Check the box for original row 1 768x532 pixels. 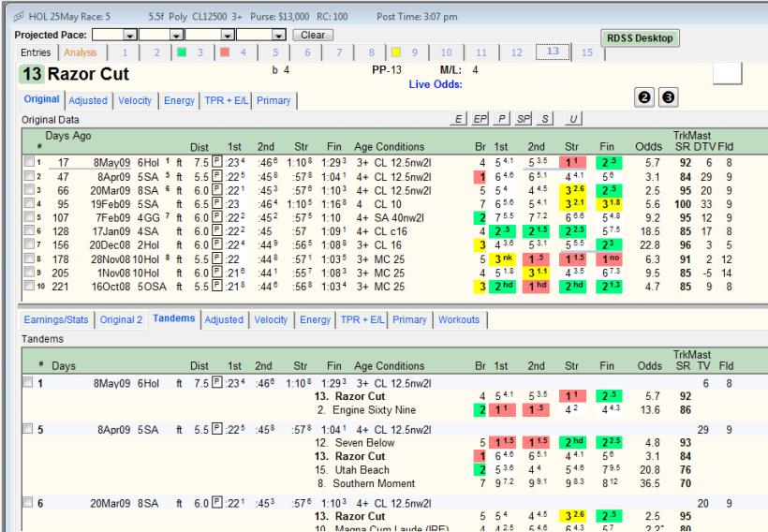coord(29,161)
